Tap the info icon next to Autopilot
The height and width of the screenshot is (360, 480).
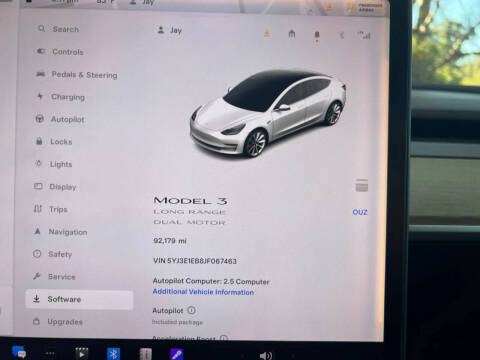tap(192, 310)
